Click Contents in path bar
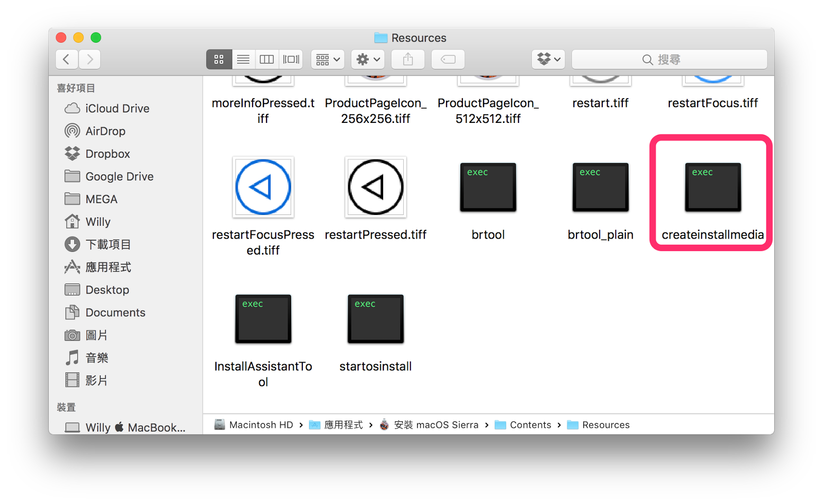The height and width of the screenshot is (504, 823). coord(523,425)
